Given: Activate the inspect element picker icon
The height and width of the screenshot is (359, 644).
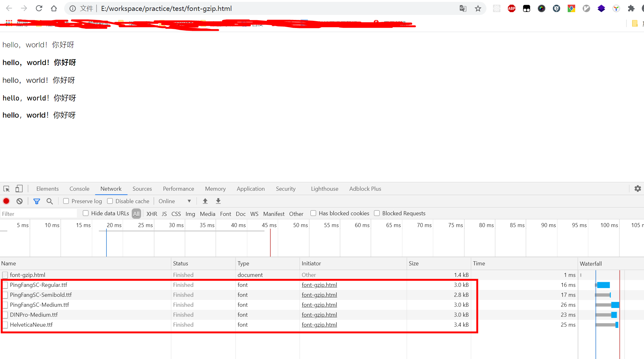Looking at the screenshot, I should coord(7,189).
